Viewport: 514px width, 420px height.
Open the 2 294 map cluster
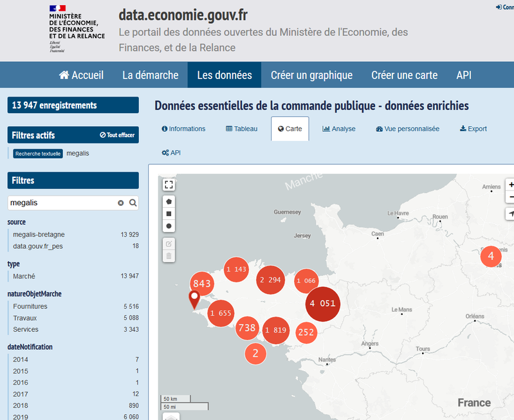point(270,280)
